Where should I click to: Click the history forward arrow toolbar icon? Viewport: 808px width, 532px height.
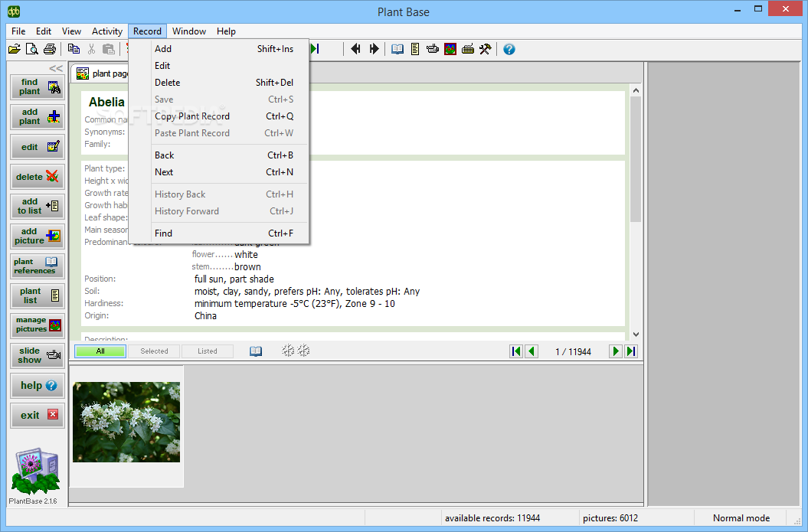tap(374, 49)
